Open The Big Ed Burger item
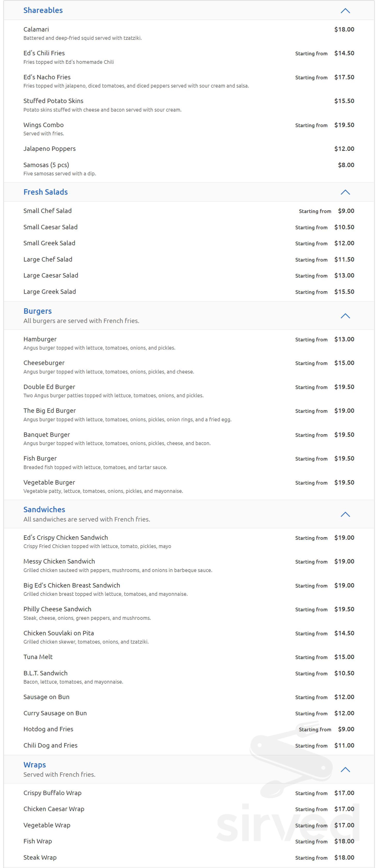The image size is (376, 868). (50, 411)
